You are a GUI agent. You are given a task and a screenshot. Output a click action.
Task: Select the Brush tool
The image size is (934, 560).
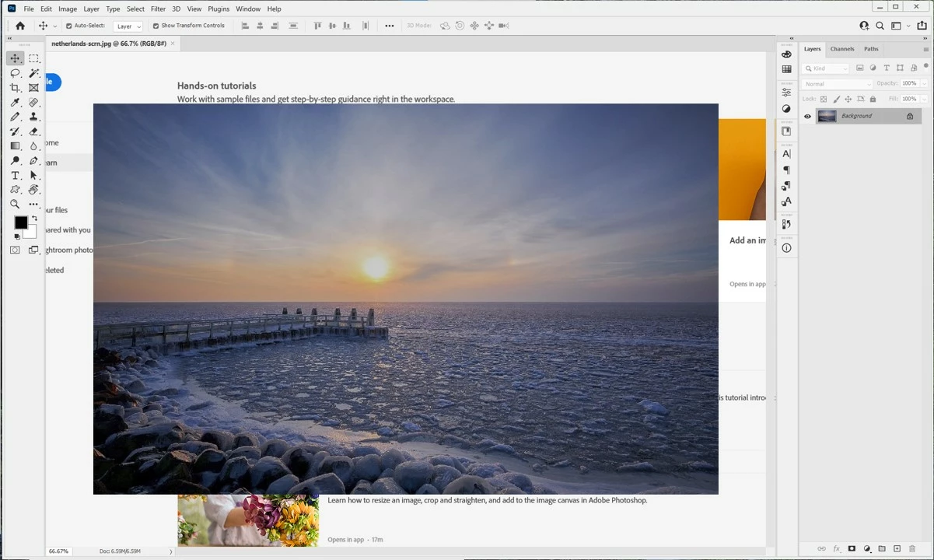click(x=15, y=117)
